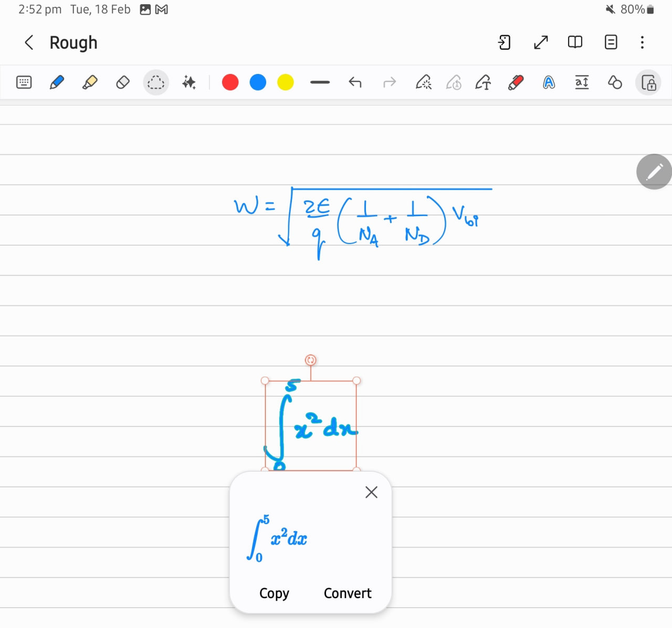Toggle reading mode book icon

575,42
